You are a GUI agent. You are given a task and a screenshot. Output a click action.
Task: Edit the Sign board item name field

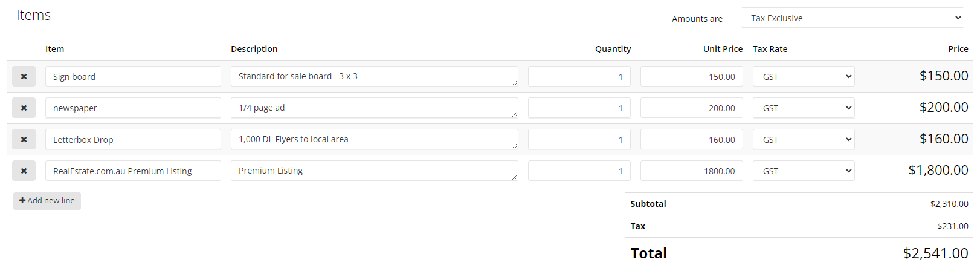[x=133, y=77]
